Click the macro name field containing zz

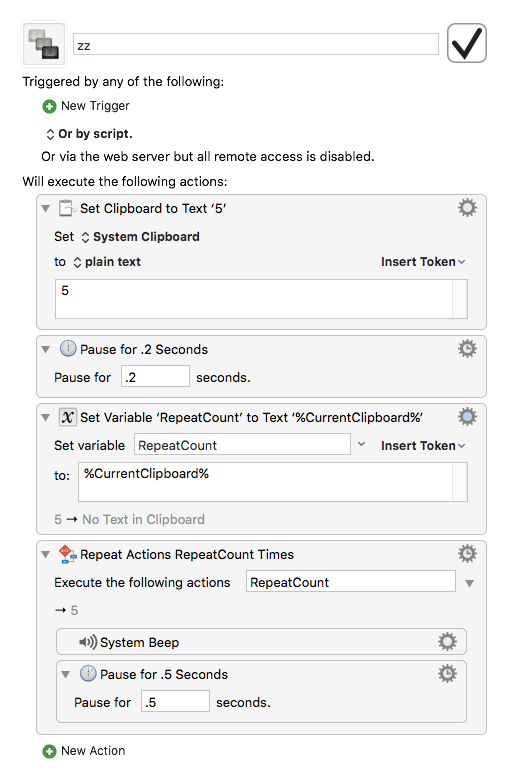tap(256, 45)
